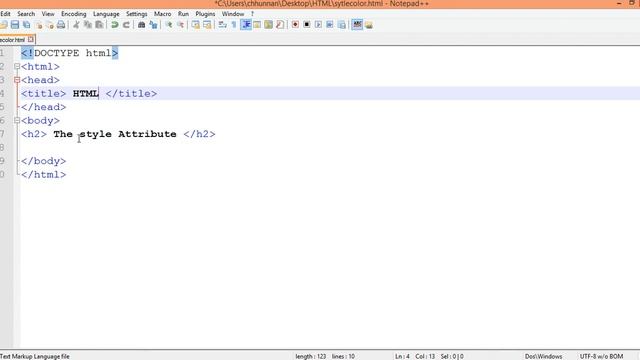This screenshot has width=640, height=360.
Task: Click the Close All toolbar icon
Action: tap(49, 25)
